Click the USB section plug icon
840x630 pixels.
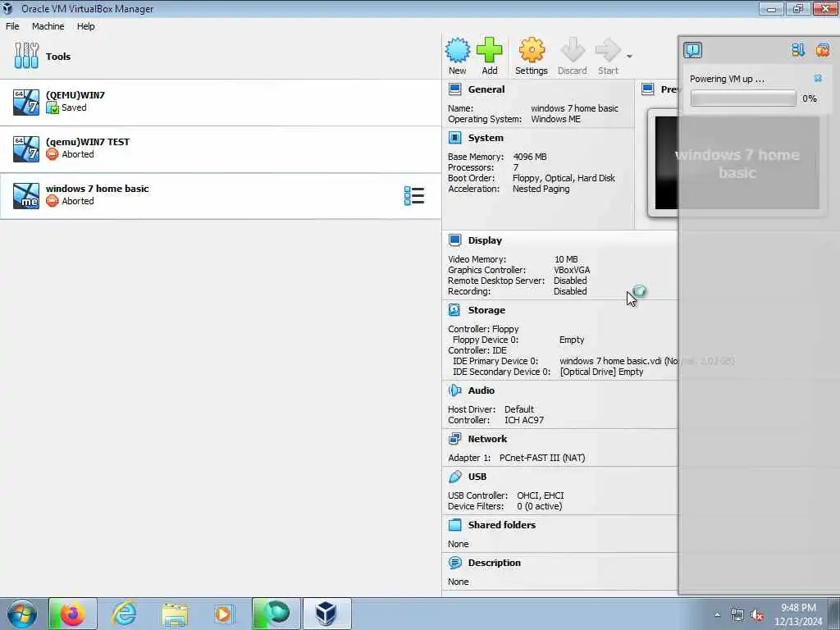[x=454, y=477]
